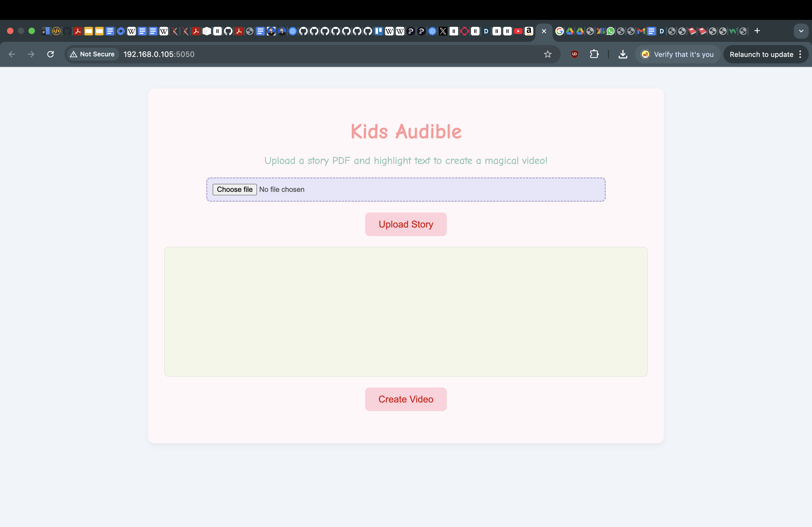Switch to the WhatsApp tab

tap(610, 31)
